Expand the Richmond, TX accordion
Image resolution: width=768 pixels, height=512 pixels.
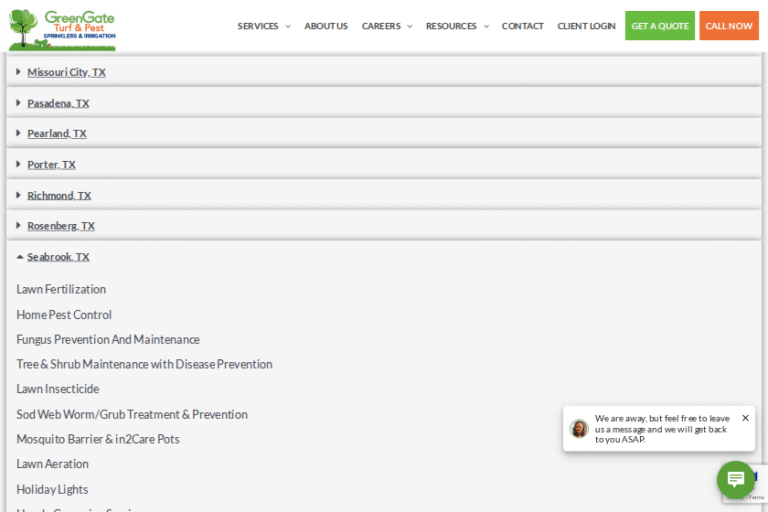(59, 195)
